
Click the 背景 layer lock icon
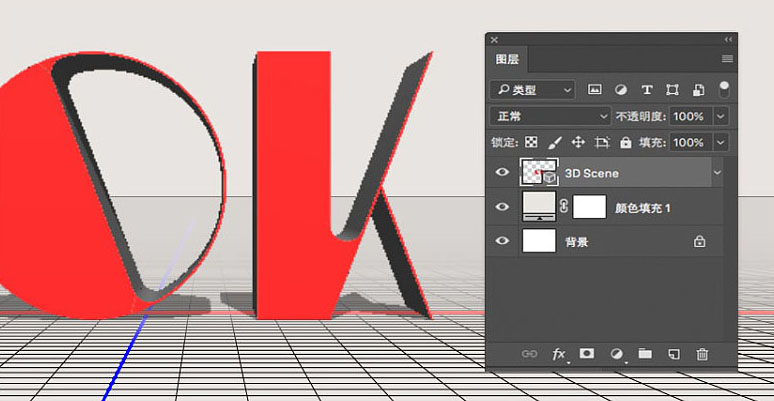point(699,241)
